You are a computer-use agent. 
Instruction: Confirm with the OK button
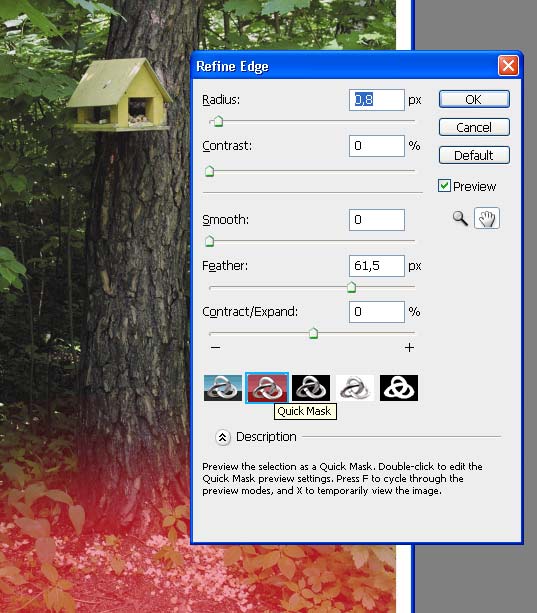[474, 99]
